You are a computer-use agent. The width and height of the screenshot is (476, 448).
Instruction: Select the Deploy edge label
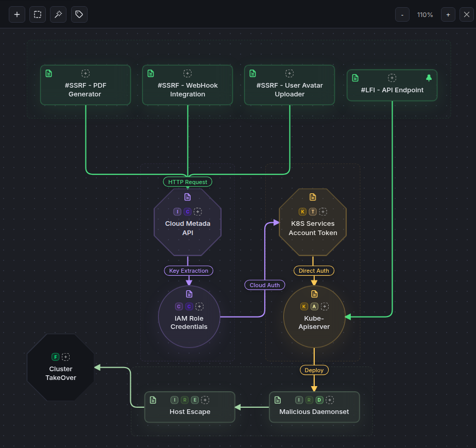(314, 370)
